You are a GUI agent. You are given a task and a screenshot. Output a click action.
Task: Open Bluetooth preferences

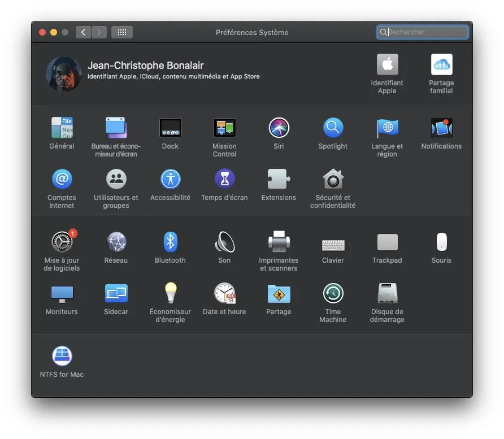click(x=171, y=242)
